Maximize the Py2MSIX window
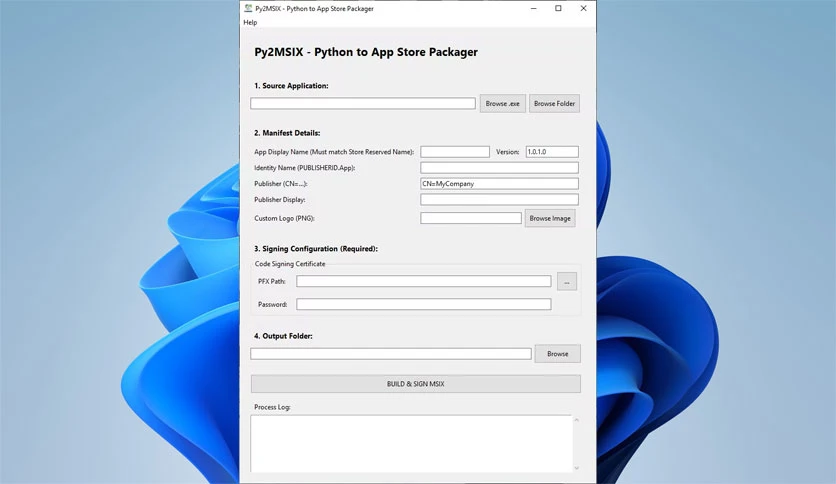Viewport: 836px width, 484px height. [x=558, y=9]
